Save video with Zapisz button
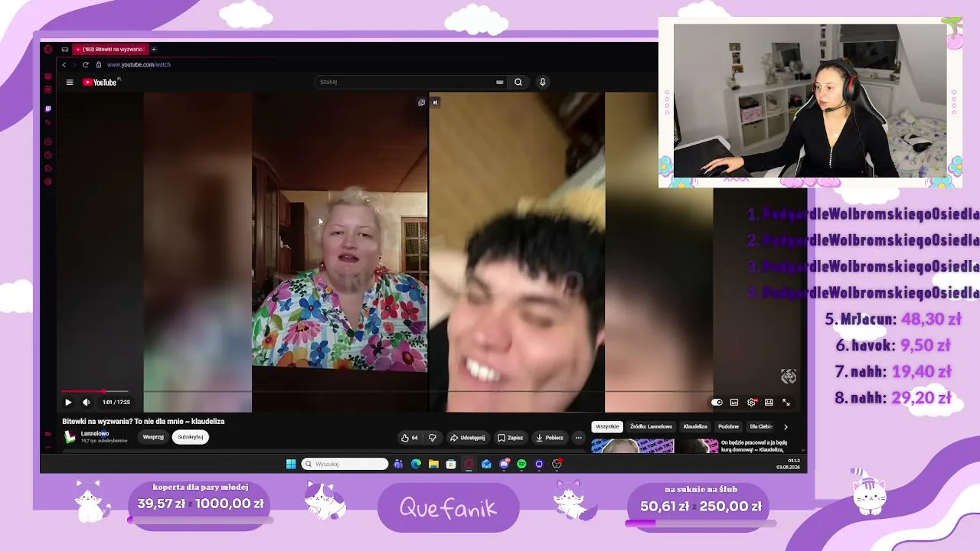This screenshot has height=551, width=980. tap(511, 438)
